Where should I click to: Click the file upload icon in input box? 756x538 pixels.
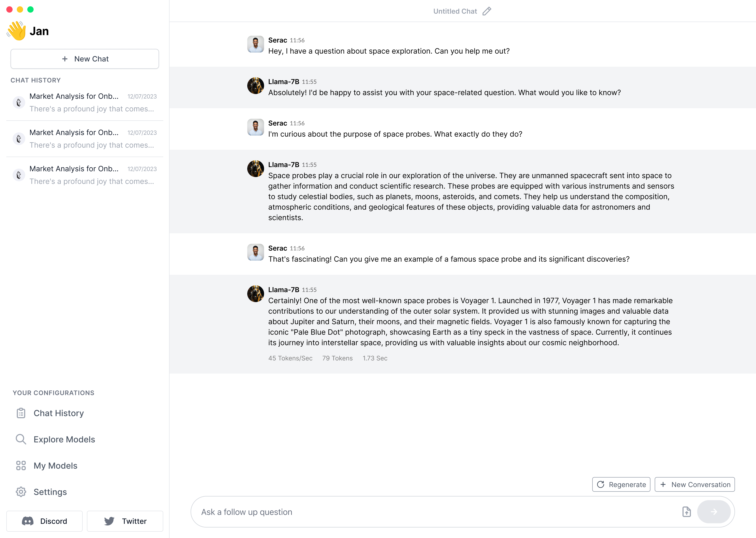coord(687,512)
